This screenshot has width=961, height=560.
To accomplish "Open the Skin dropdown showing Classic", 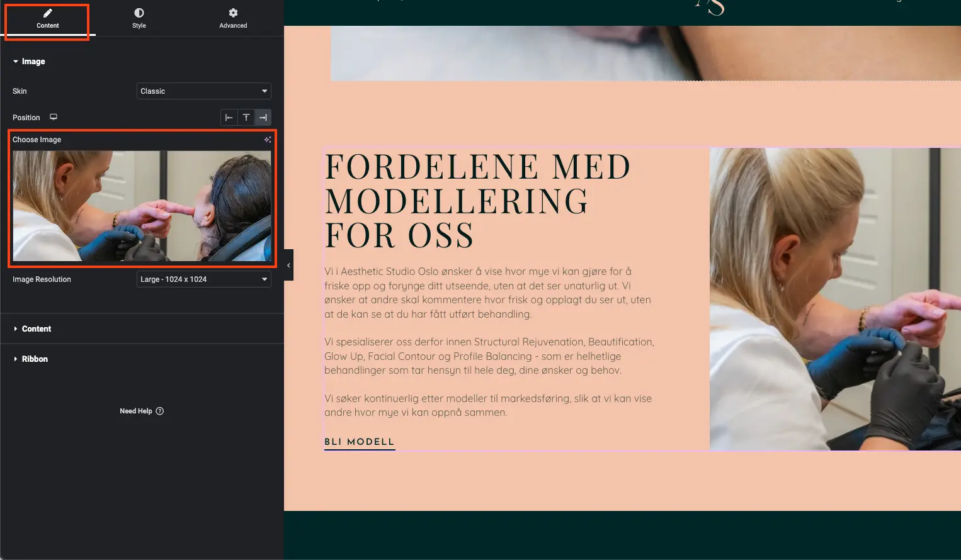I will [203, 91].
